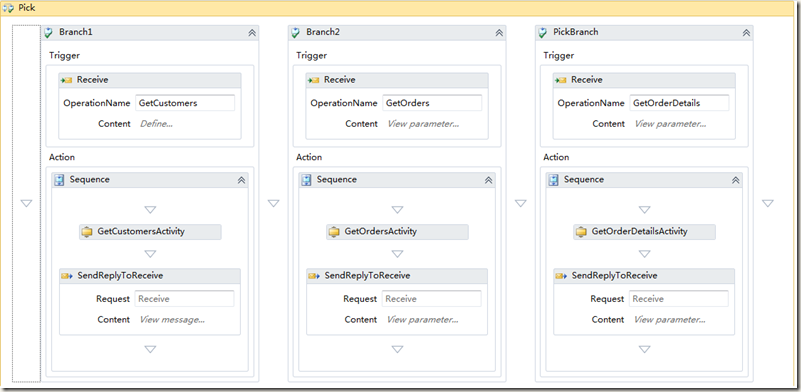
Task: Open the View message... link in Branch1
Action: click(x=172, y=320)
